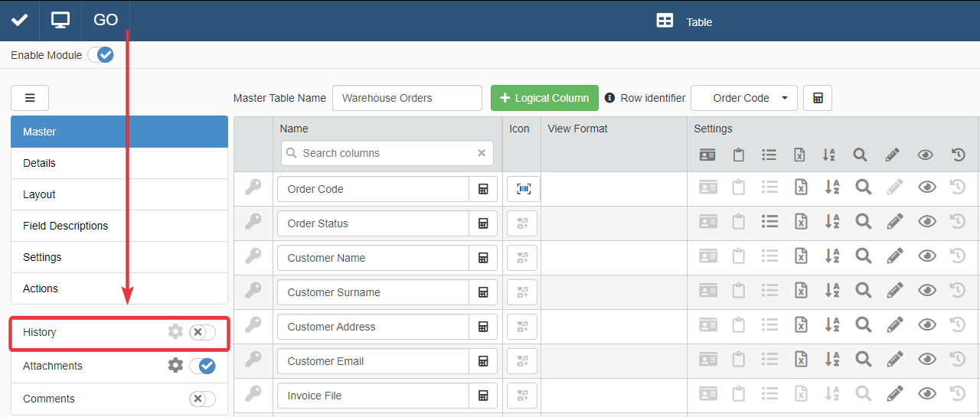This screenshot has height=417, width=980.
Task: Open the Field Descriptions tab
Action: coord(65,226)
